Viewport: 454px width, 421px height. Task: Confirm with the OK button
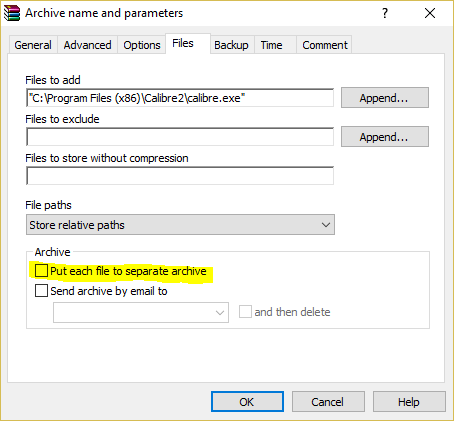[x=247, y=402]
